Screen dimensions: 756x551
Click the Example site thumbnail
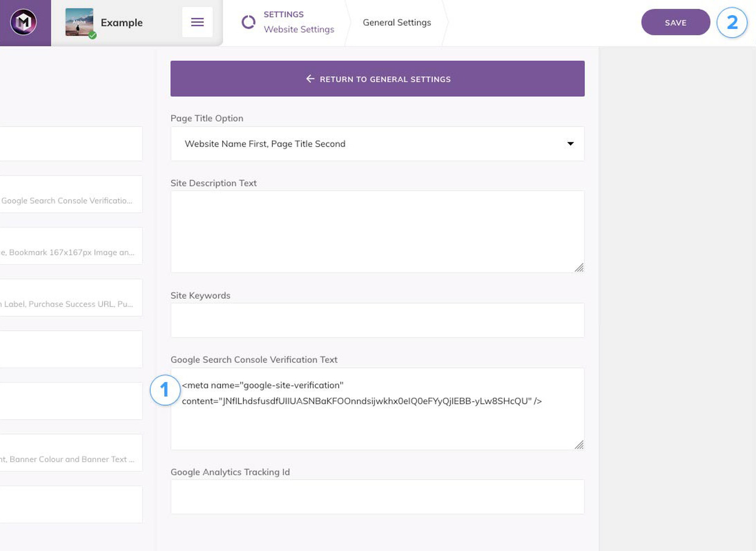79,22
